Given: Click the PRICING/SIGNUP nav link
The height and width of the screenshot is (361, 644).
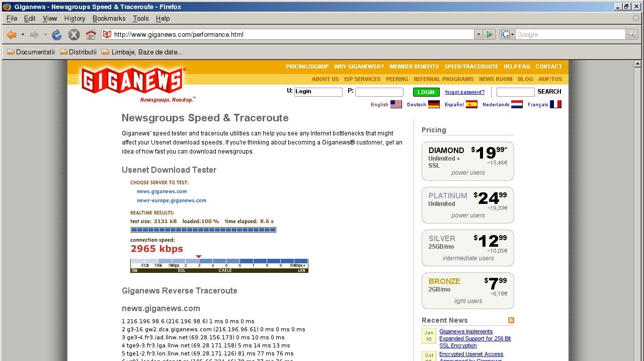Looking at the screenshot, I should click(307, 66).
